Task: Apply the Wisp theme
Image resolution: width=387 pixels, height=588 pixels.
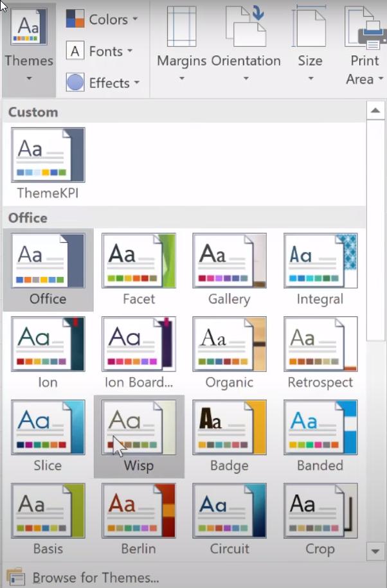Action: (139, 436)
